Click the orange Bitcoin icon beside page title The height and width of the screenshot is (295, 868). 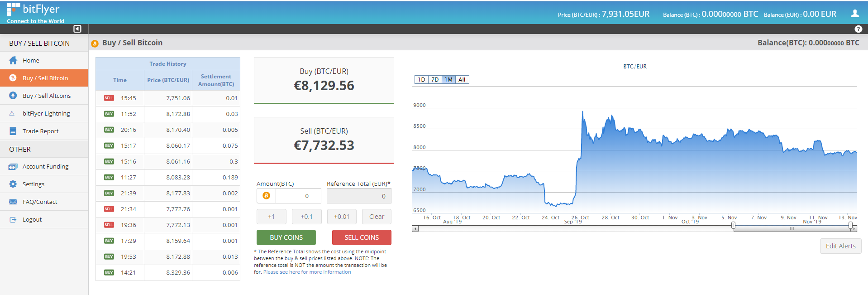click(95, 44)
